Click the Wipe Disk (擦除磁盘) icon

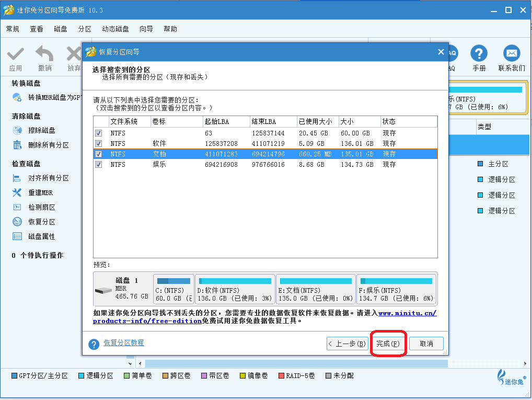pyautogui.click(x=17, y=130)
